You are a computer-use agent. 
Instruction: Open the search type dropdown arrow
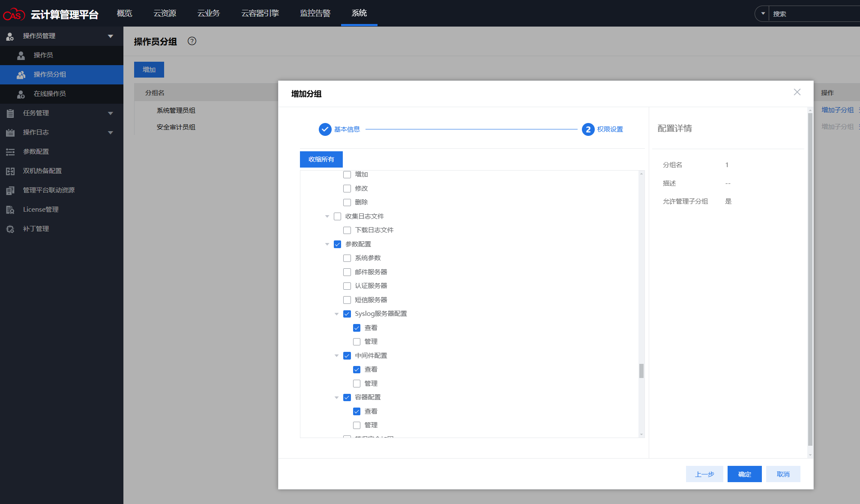click(x=763, y=14)
